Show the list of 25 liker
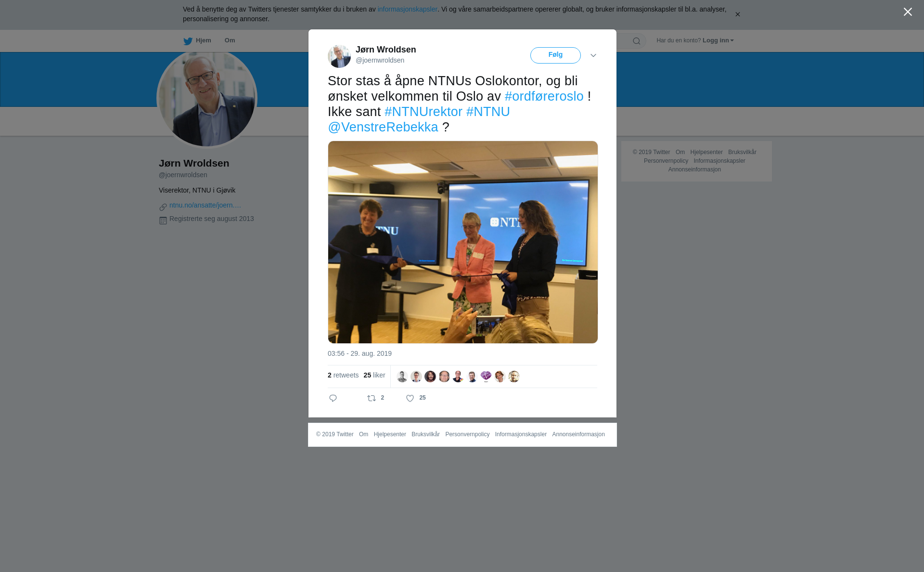This screenshot has width=924, height=572. (x=374, y=375)
